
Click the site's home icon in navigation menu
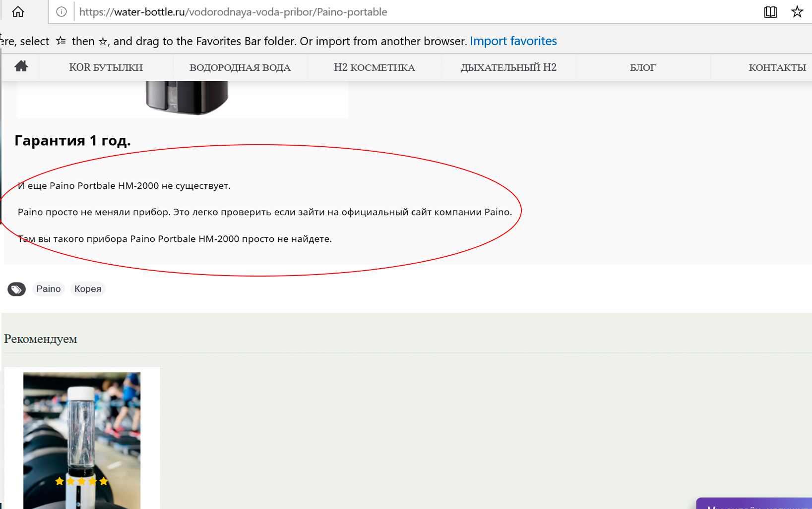click(21, 66)
